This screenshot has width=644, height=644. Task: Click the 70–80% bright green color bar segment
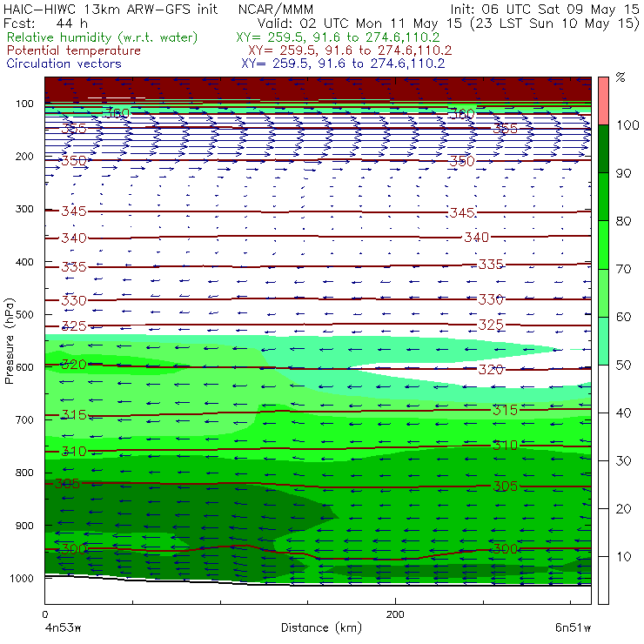tap(603, 245)
